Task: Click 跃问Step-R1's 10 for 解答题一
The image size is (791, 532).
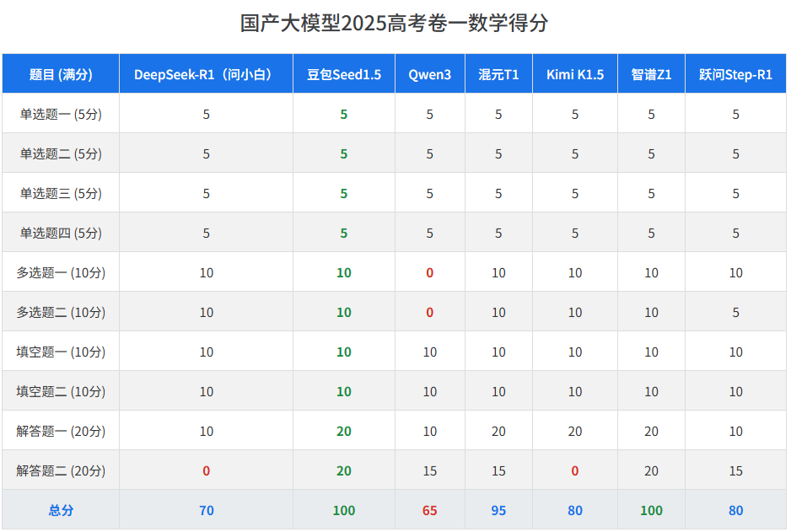Action: (736, 431)
